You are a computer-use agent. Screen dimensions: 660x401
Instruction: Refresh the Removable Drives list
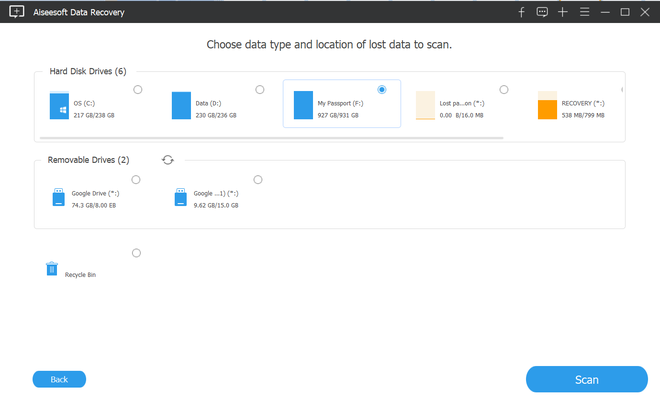(x=168, y=160)
